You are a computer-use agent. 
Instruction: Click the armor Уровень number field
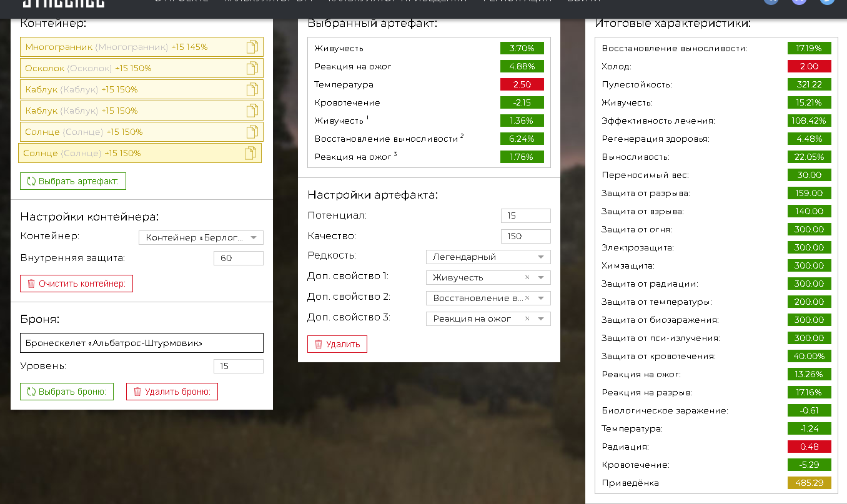click(x=238, y=366)
